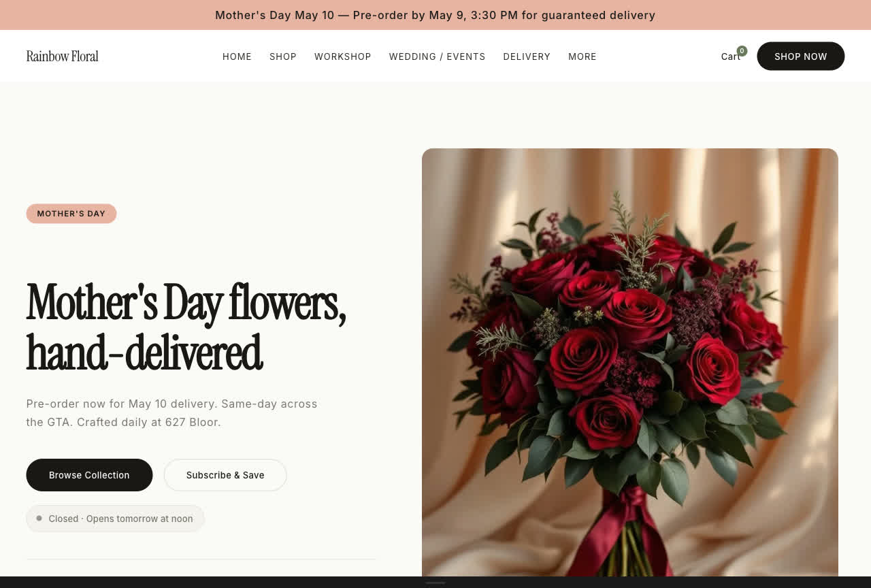Expand the MORE navigation menu

click(x=582, y=56)
